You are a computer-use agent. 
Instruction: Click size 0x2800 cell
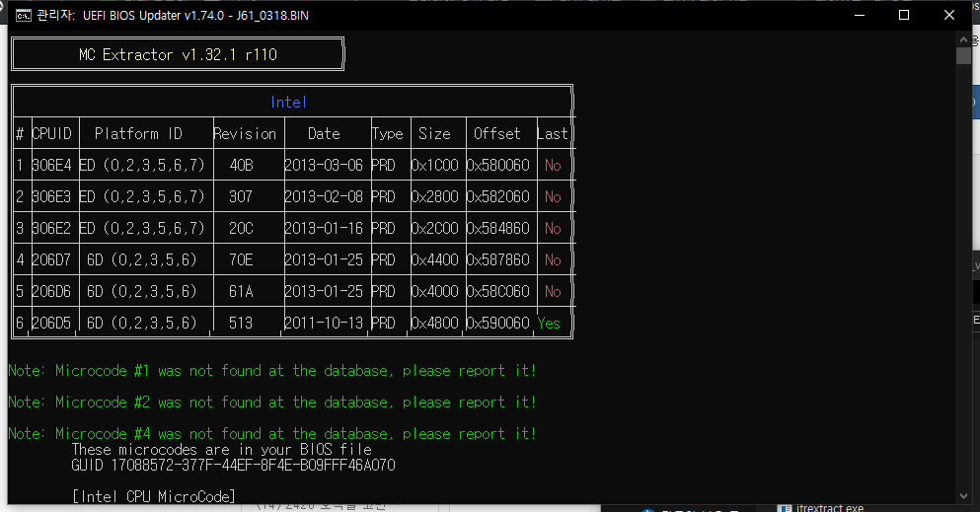pyautogui.click(x=435, y=196)
